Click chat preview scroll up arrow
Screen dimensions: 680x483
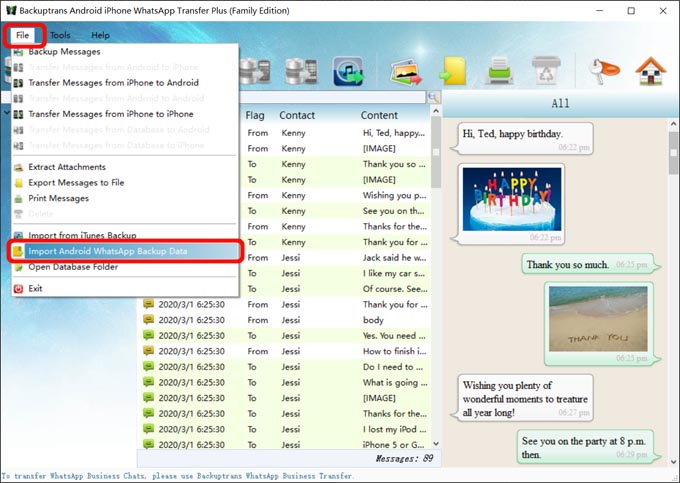click(x=673, y=124)
